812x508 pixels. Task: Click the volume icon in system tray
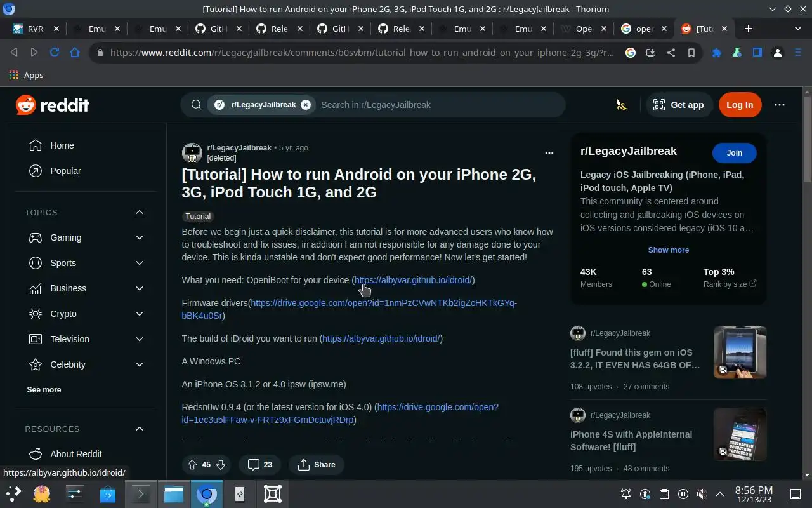(x=702, y=494)
